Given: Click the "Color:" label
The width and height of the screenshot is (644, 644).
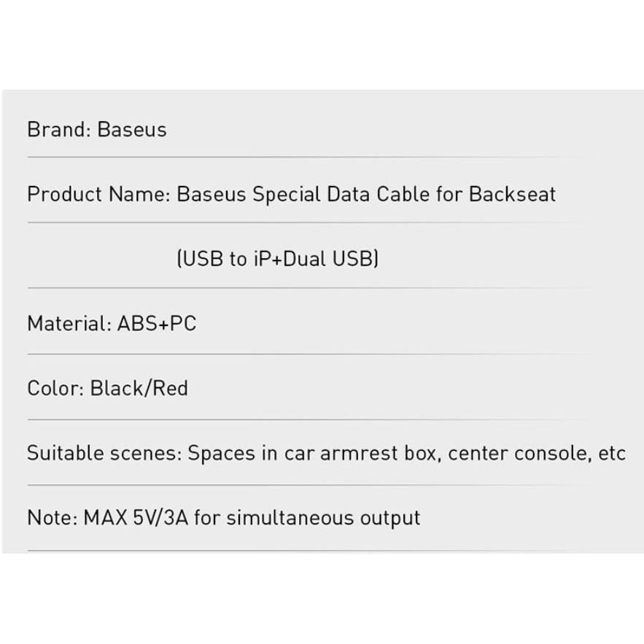Looking at the screenshot, I should click(55, 389).
